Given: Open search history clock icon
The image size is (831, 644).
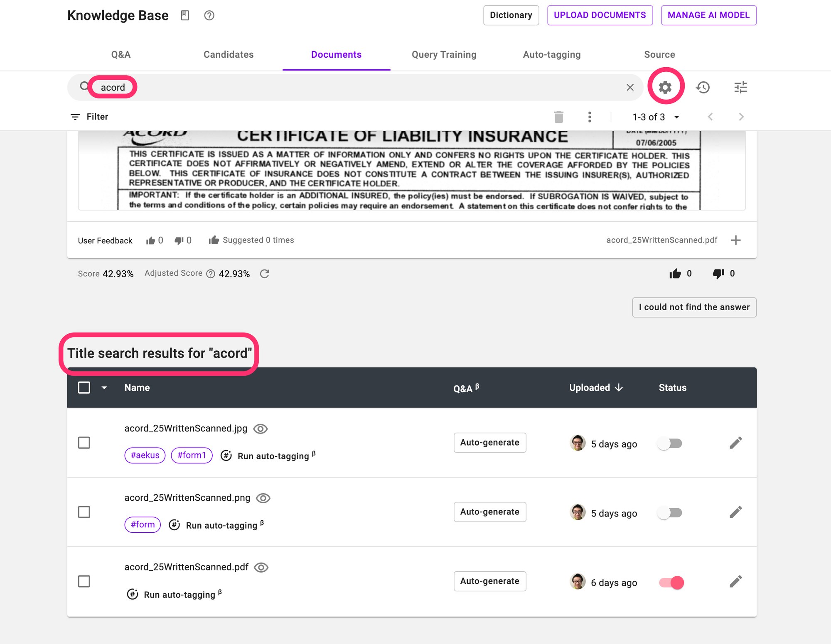Looking at the screenshot, I should click(x=703, y=87).
